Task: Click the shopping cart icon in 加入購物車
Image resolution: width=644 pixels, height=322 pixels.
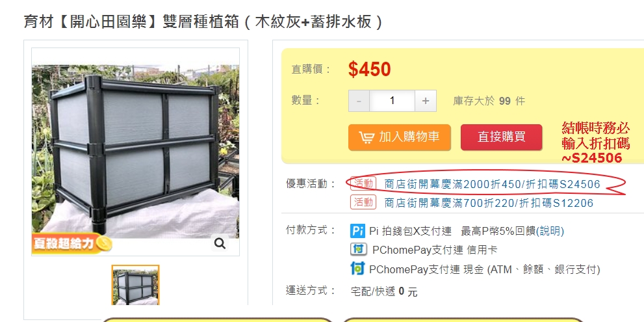Action: pos(367,137)
